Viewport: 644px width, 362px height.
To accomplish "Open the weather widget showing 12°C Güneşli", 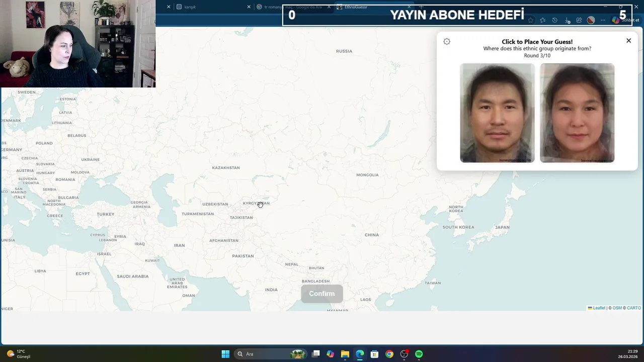I will (19, 354).
